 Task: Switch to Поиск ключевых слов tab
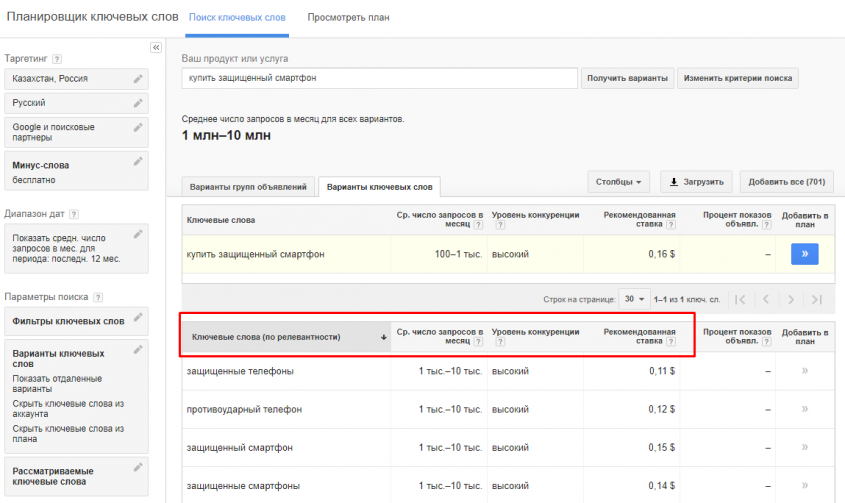click(237, 18)
